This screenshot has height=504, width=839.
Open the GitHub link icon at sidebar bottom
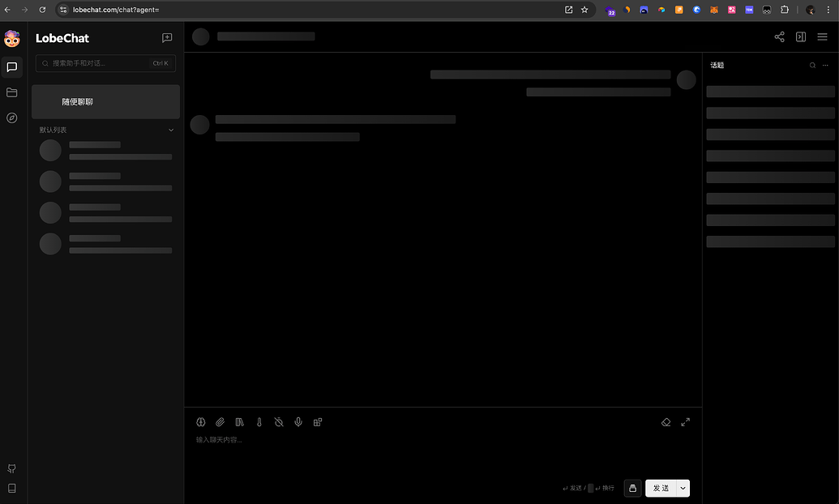pos(12,468)
